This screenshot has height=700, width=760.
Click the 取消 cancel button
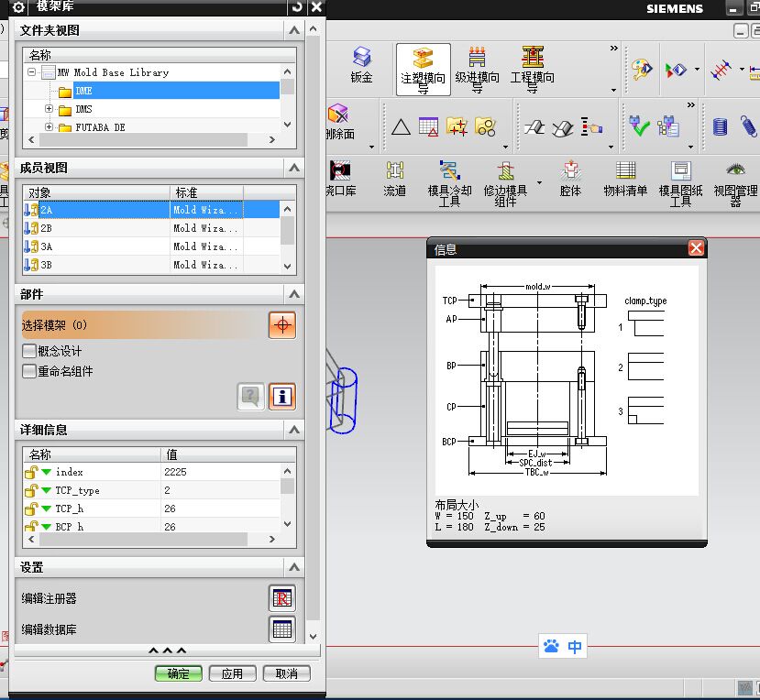point(286,673)
